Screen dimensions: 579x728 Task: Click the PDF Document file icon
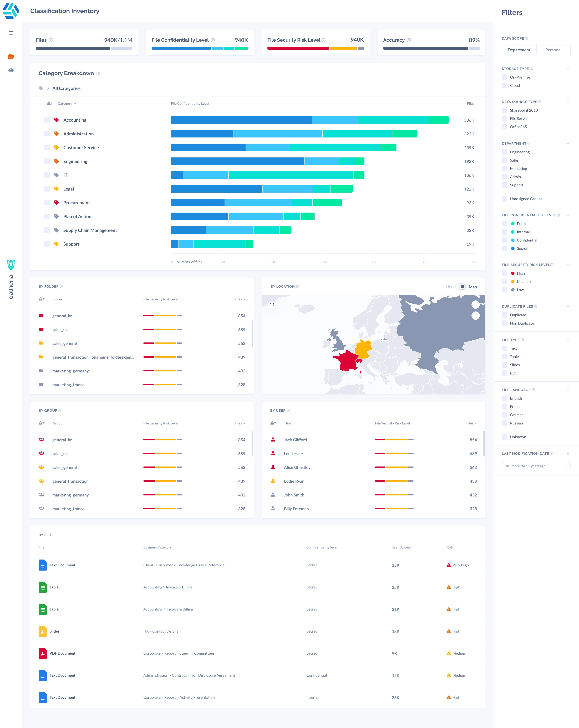coord(43,653)
